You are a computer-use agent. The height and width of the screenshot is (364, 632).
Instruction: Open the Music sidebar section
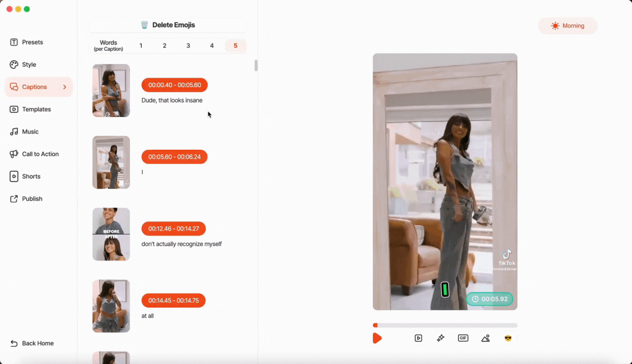click(x=30, y=131)
